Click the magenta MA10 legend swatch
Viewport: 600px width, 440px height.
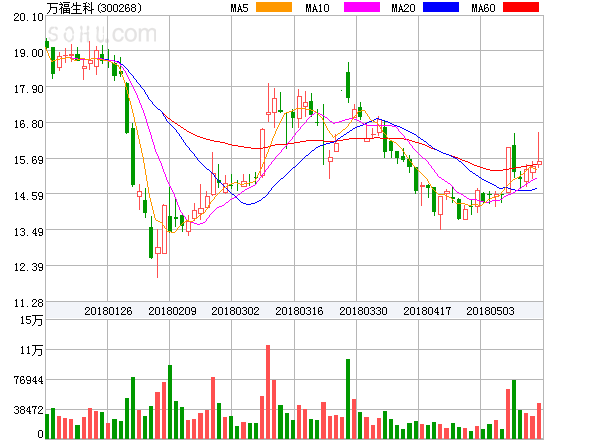click(362, 7)
